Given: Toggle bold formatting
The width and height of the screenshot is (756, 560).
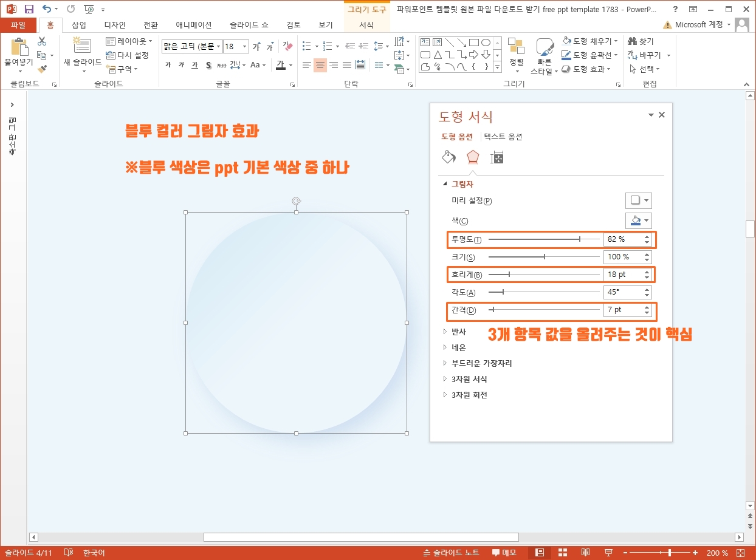Looking at the screenshot, I should pyautogui.click(x=168, y=65).
